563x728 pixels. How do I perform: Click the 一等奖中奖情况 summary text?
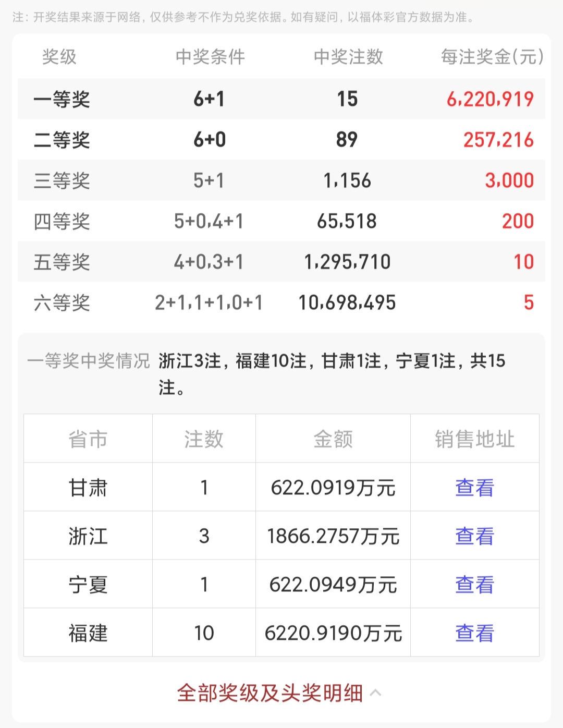[88, 360]
